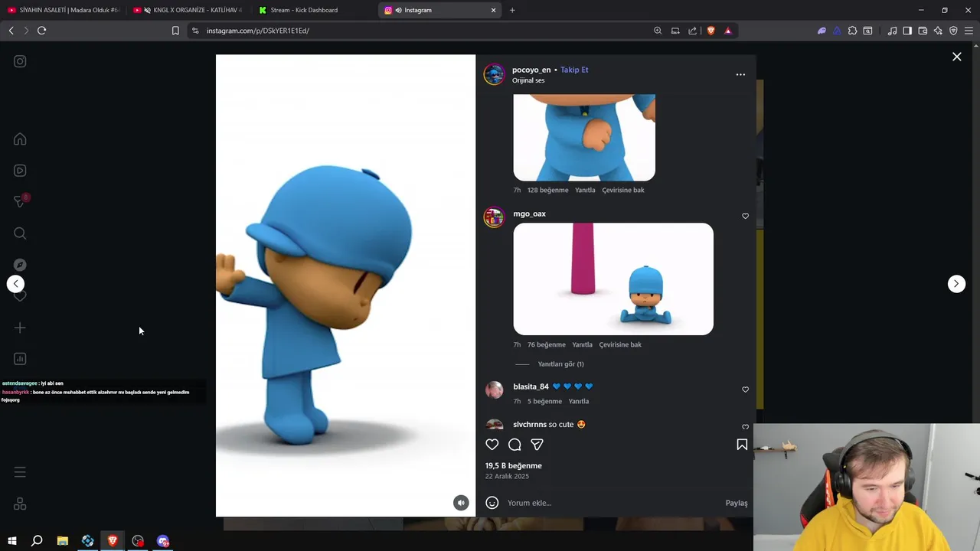
Task: Open blasita_84 username
Action: pyautogui.click(x=531, y=386)
